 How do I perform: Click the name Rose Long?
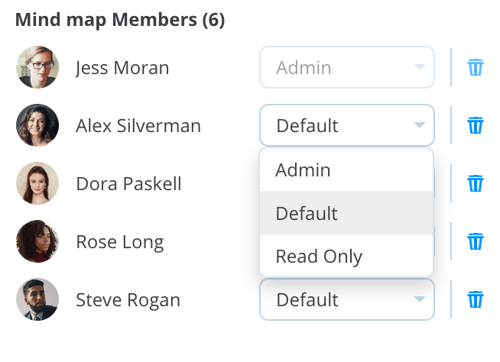pyautogui.click(x=120, y=242)
